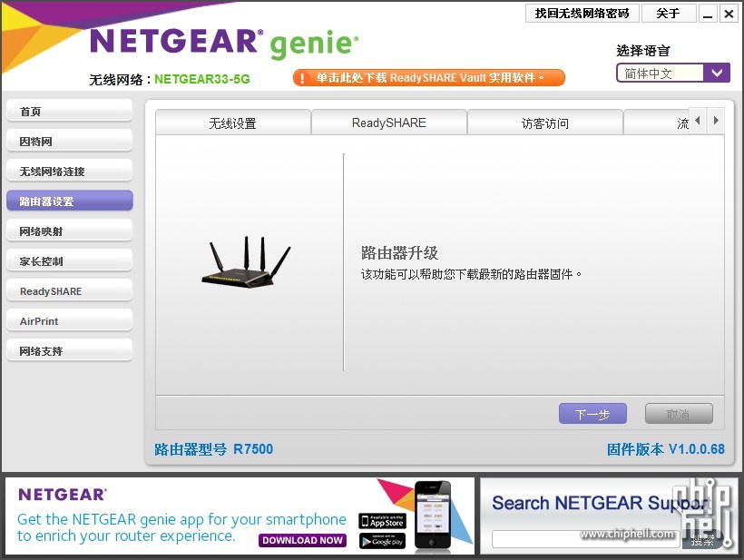Image resolution: width=744 pixels, height=560 pixels.
Task: Click the 取消 button
Action: pyautogui.click(x=679, y=414)
